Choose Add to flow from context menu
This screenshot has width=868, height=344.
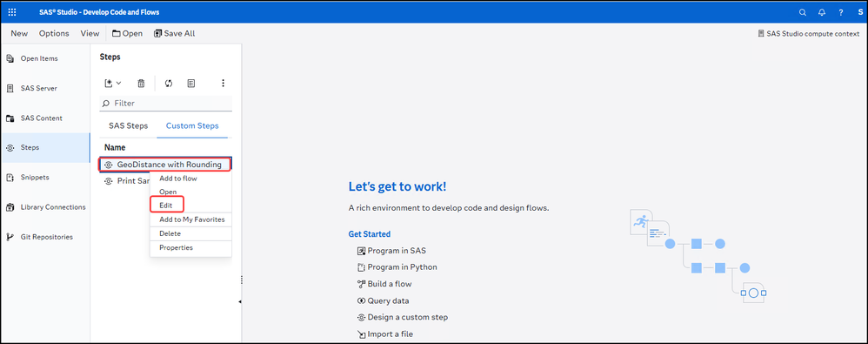tap(178, 179)
